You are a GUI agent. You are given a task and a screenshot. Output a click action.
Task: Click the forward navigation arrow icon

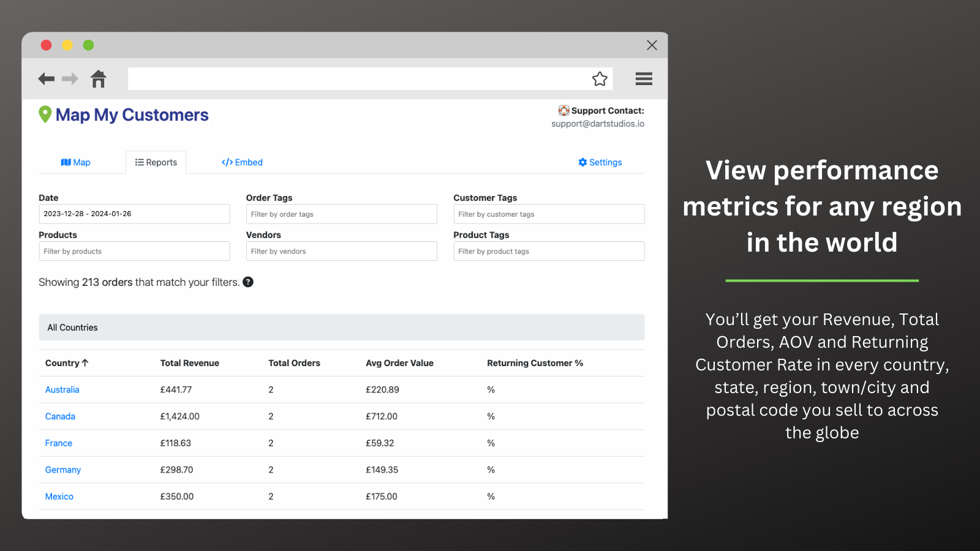click(x=69, y=78)
